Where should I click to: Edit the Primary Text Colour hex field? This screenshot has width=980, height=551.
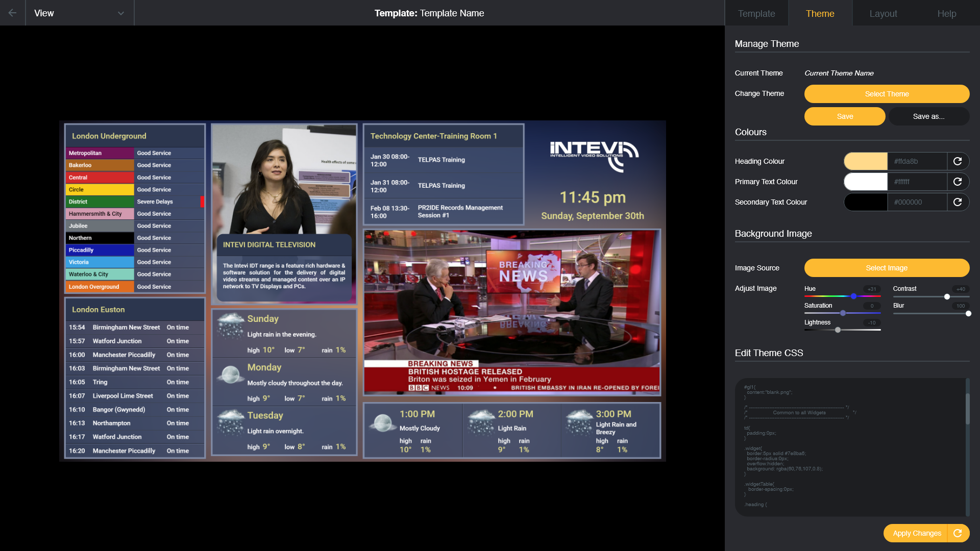click(917, 182)
